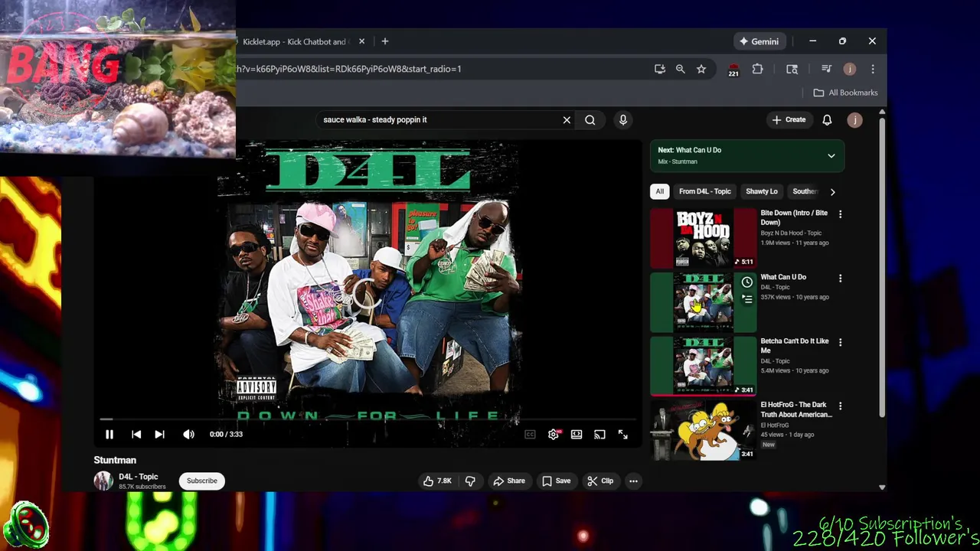
Task: Add What Can U Do to queue
Action: pyautogui.click(x=747, y=299)
